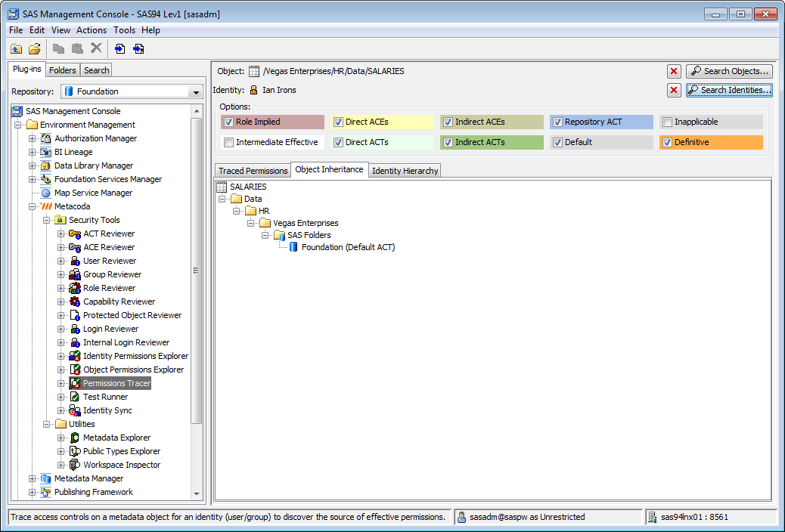Collapse the Utilities folder

pyautogui.click(x=47, y=424)
